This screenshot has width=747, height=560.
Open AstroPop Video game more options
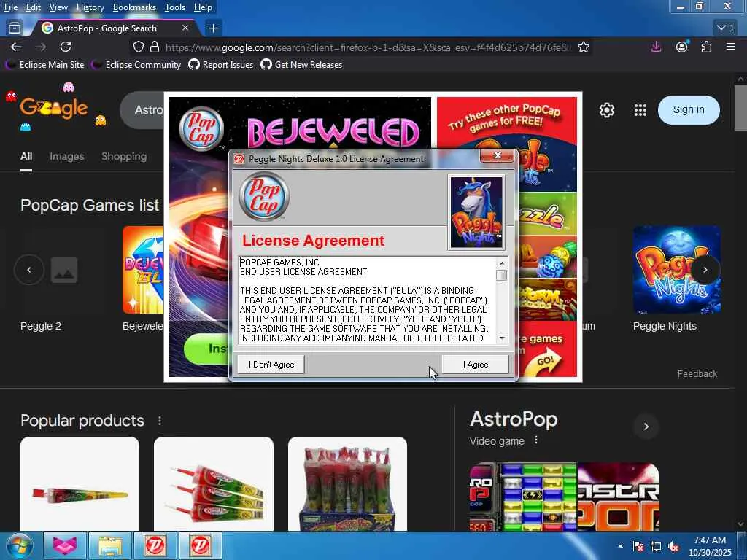pos(536,440)
